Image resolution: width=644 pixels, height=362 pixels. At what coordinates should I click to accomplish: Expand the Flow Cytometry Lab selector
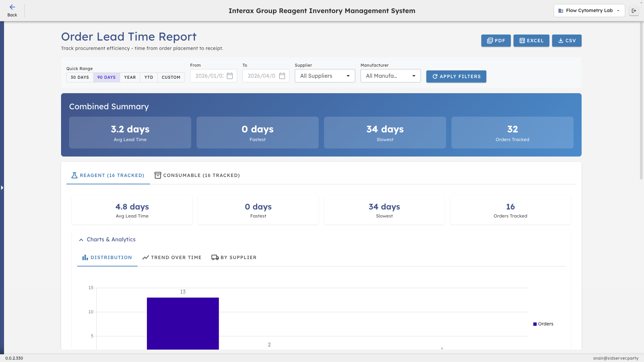click(619, 10)
